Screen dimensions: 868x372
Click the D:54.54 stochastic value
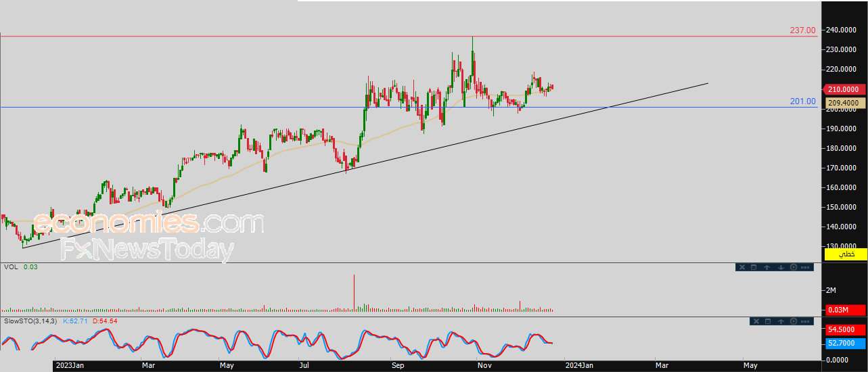click(105, 321)
